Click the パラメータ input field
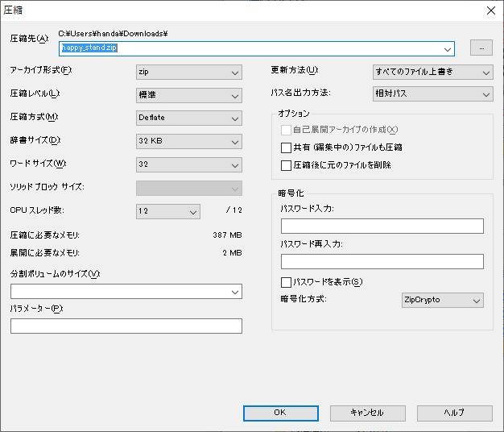 126,326
